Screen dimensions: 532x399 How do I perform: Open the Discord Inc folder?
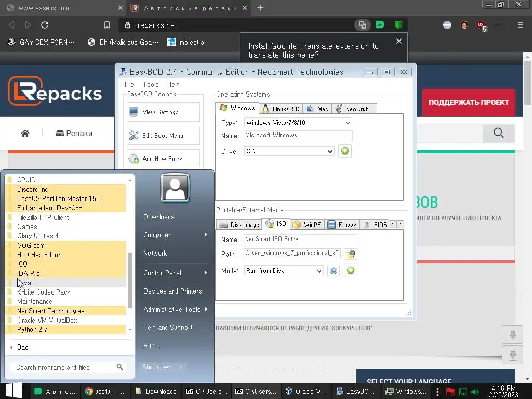66,189
